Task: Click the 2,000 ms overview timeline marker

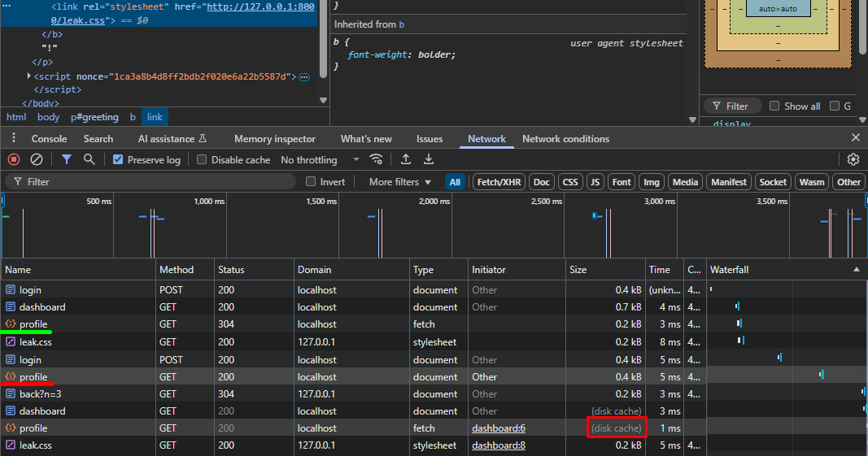Action: [x=434, y=202]
